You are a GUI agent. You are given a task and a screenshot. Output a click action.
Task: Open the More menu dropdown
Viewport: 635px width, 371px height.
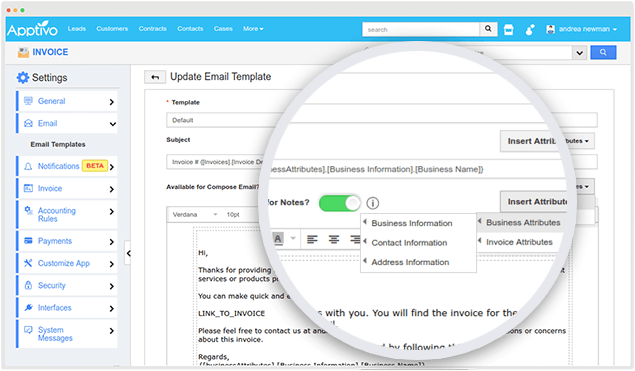(253, 29)
